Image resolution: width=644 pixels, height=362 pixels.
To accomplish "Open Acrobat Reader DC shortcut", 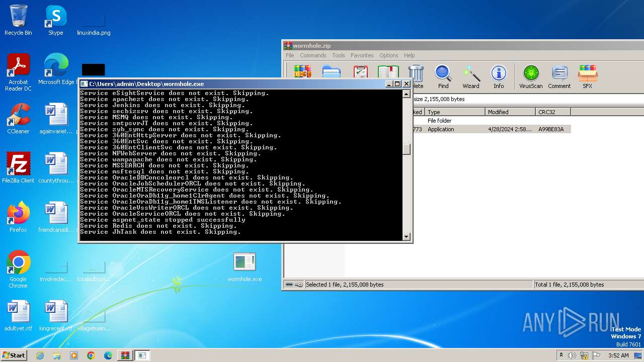I will tap(18, 72).
